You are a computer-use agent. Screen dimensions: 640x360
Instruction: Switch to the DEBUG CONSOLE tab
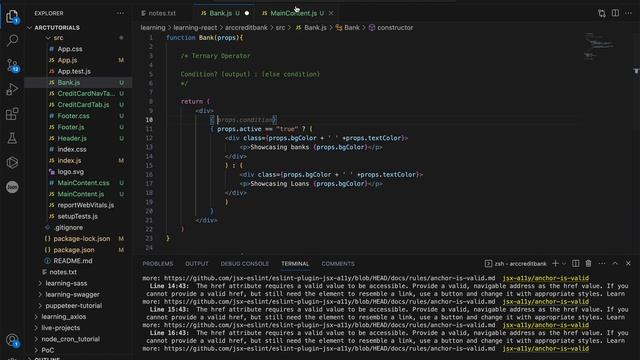pyautogui.click(x=245, y=264)
